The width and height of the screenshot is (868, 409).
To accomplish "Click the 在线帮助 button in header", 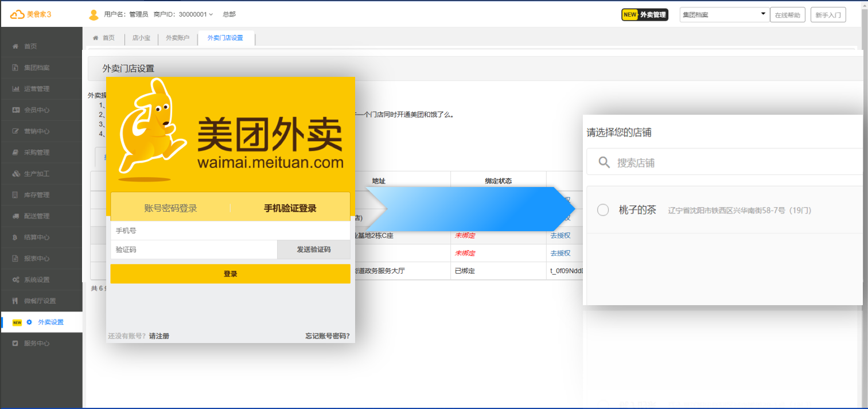I will point(787,15).
